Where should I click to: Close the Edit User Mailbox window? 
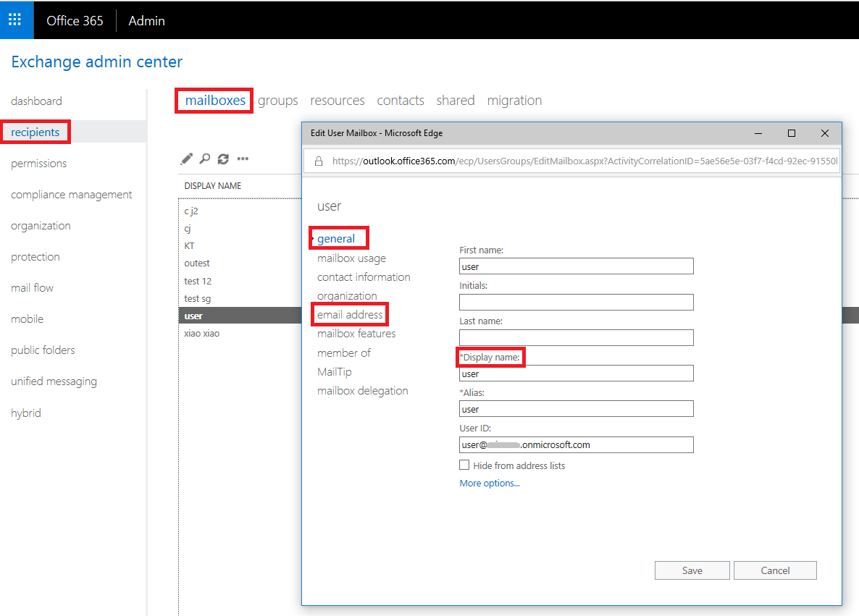[824, 133]
